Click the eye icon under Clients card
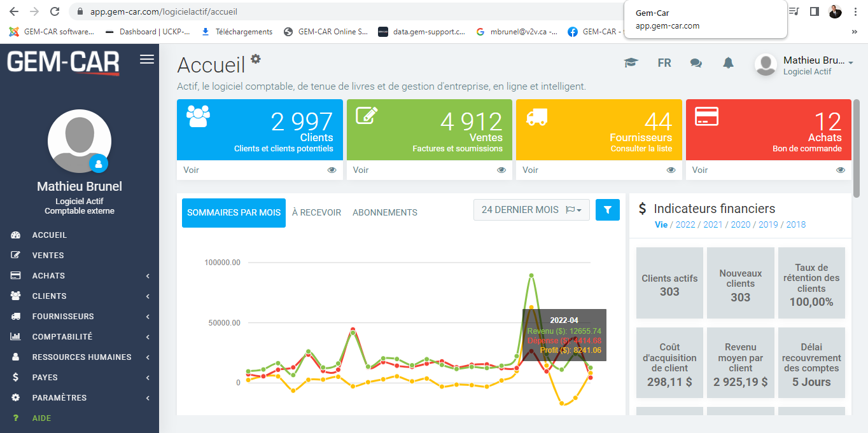The image size is (868, 433). (x=332, y=170)
